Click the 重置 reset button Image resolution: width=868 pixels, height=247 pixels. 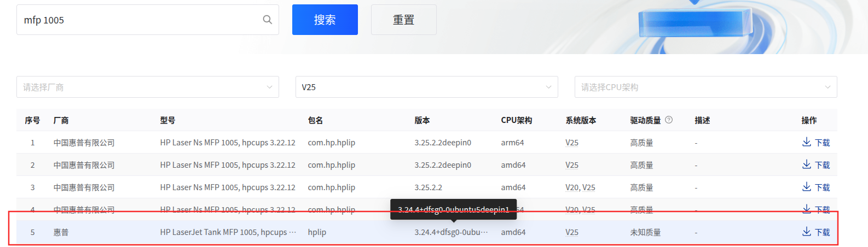[404, 20]
